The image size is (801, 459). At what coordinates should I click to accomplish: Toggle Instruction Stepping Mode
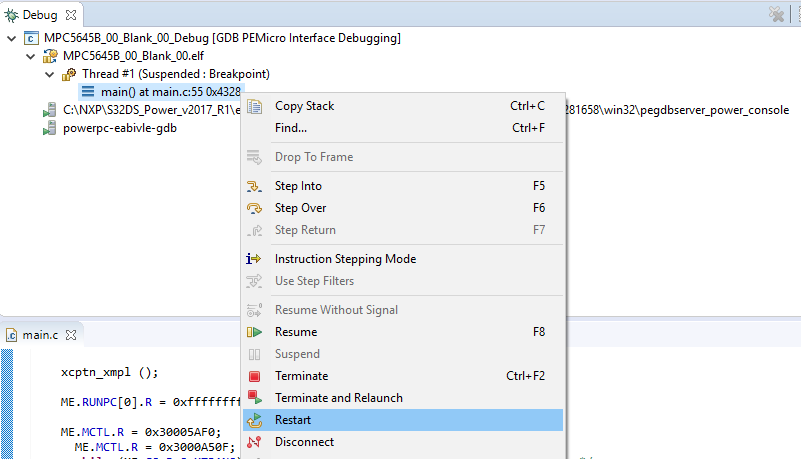(345, 259)
